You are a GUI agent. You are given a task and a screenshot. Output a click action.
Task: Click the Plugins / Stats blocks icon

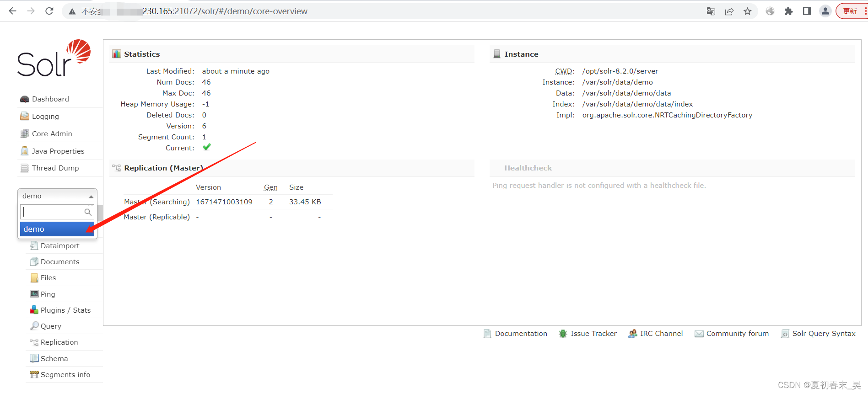34,310
